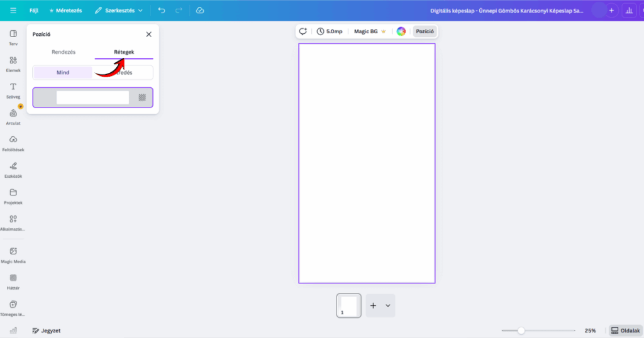Click the rotate refresh icon in toolbar
Viewport: 644px width, 338px height.
click(x=303, y=31)
